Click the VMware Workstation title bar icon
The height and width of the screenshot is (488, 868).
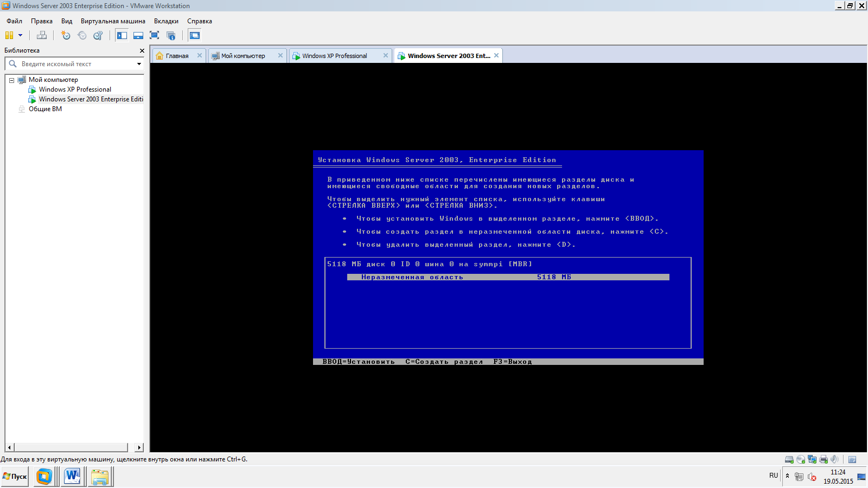6,5
